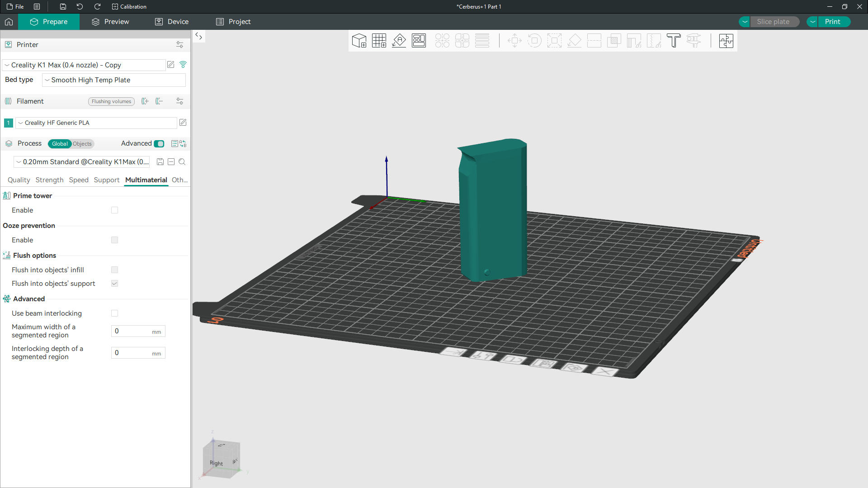The image size is (868, 488).
Task: Open the 0.20mm Standard process preset dropdown
Action: pyautogui.click(x=82, y=162)
